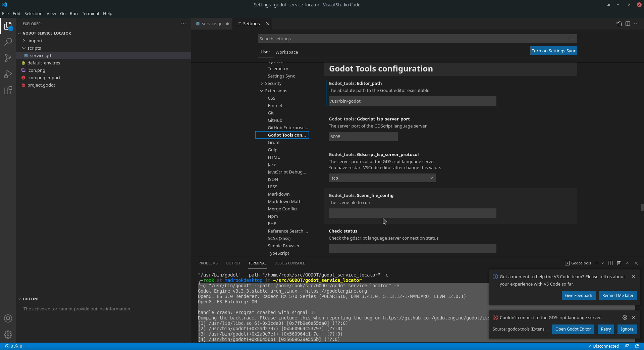Click inside the Scene_file_config input field

(412, 213)
